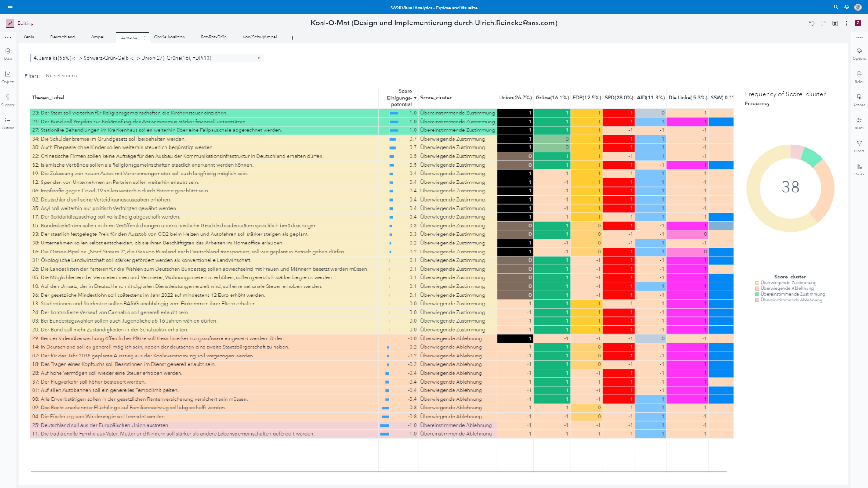This screenshot has width=868, height=488.
Task: Open the Filters pane in right sidebar
Action: [859, 146]
